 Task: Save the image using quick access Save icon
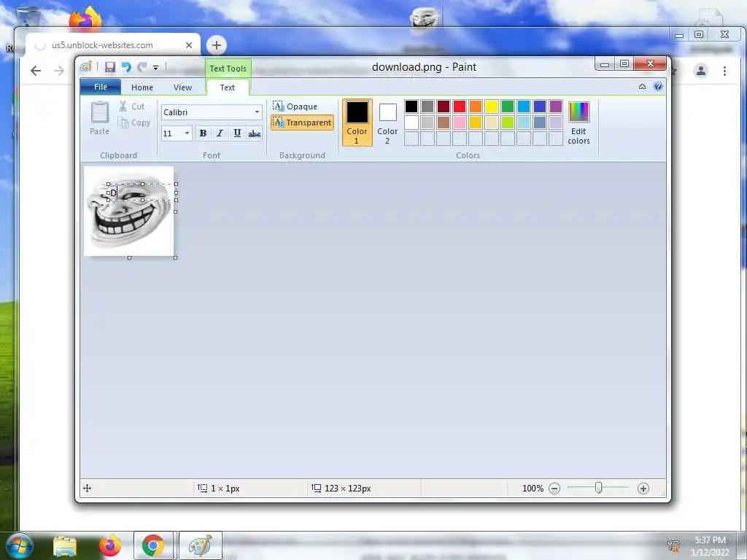click(110, 67)
